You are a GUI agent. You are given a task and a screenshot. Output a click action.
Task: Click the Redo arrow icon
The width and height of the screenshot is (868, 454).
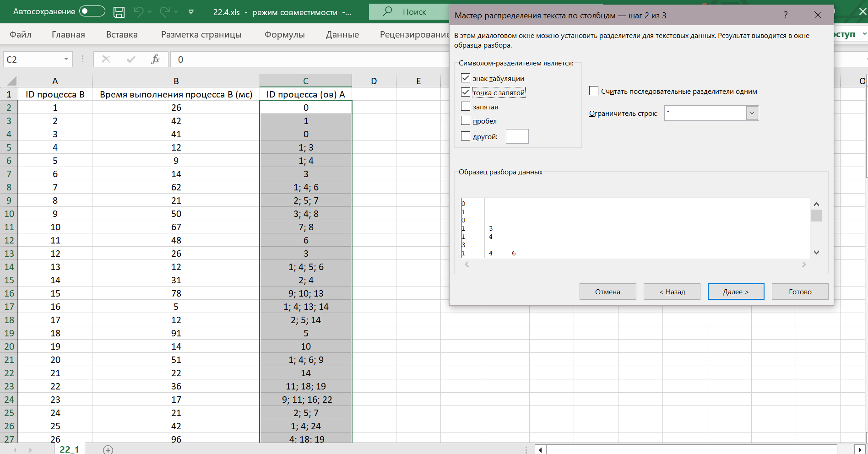click(164, 12)
